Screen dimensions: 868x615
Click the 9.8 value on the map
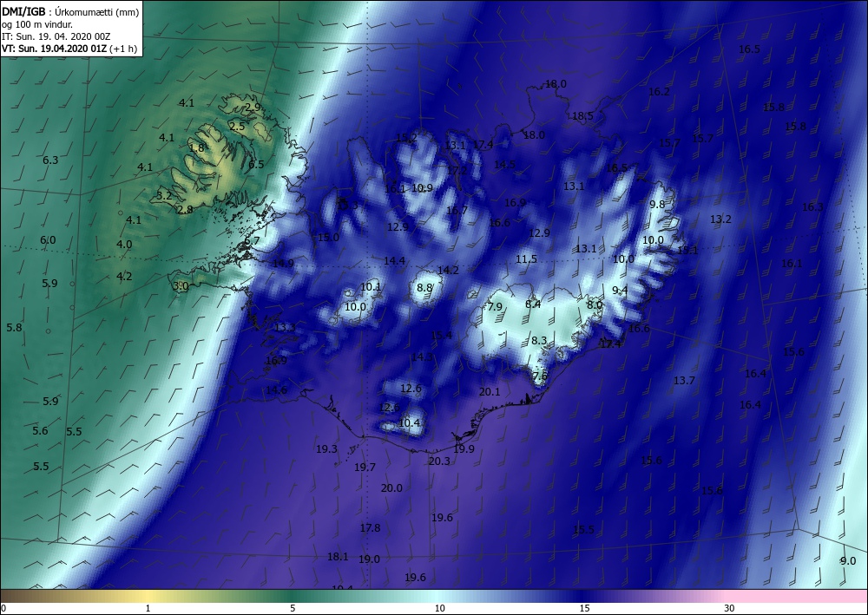click(657, 204)
